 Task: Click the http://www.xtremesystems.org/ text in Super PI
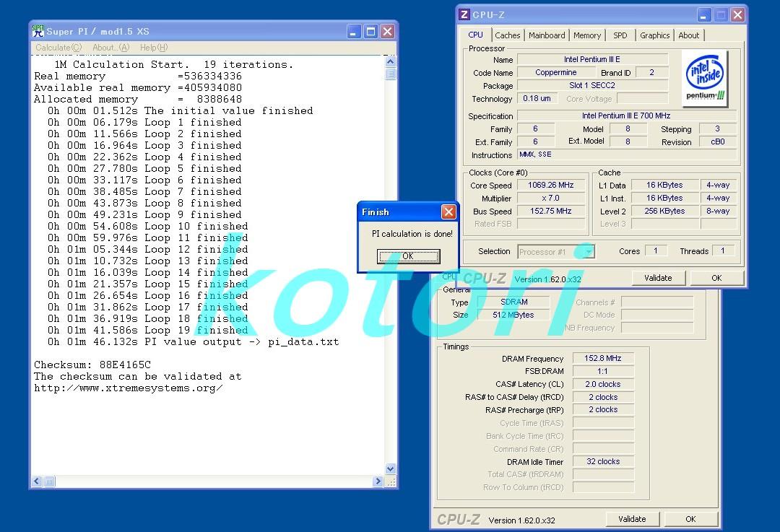[129, 388]
